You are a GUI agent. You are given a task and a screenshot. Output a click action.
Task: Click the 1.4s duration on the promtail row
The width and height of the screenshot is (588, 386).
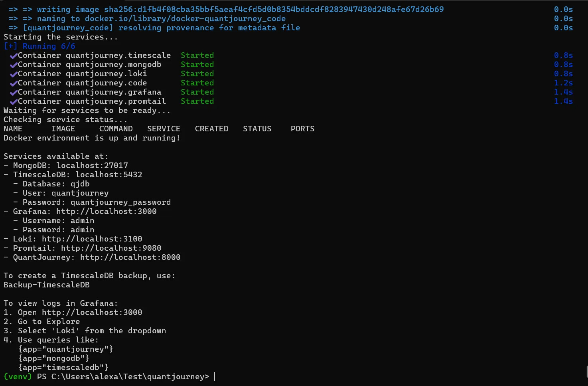pos(563,101)
